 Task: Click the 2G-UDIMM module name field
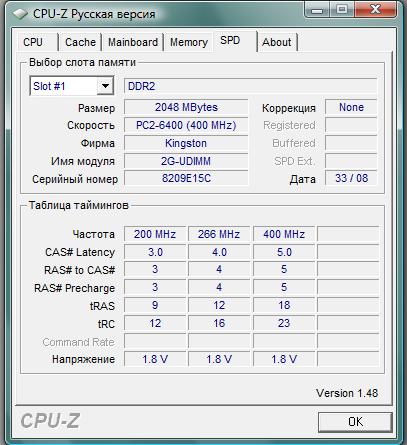point(186,161)
